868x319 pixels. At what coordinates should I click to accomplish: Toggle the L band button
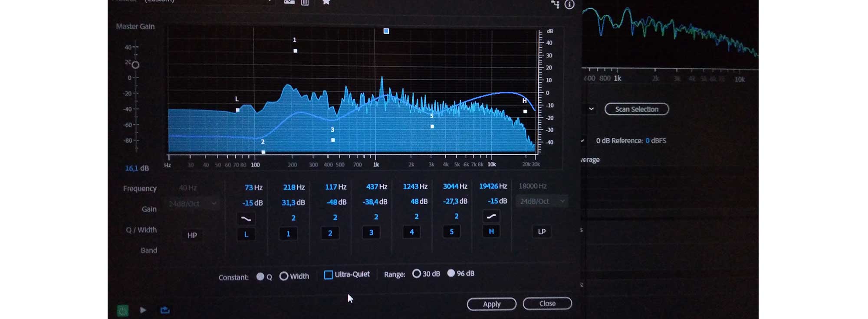(x=246, y=234)
